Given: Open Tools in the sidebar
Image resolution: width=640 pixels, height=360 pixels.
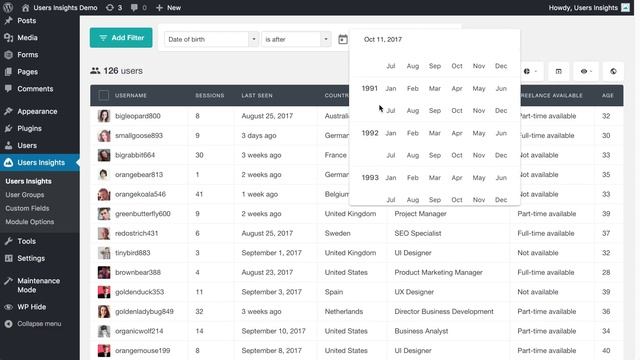Looking at the screenshot, I should pos(27,241).
